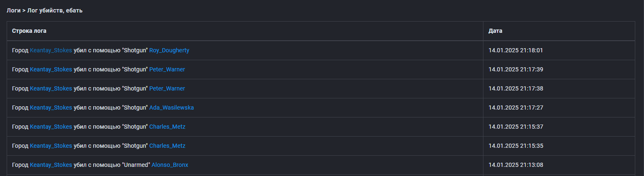Open the Ada_Wasilewska player link
Image resolution: width=644 pixels, height=176 pixels.
(171, 108)
